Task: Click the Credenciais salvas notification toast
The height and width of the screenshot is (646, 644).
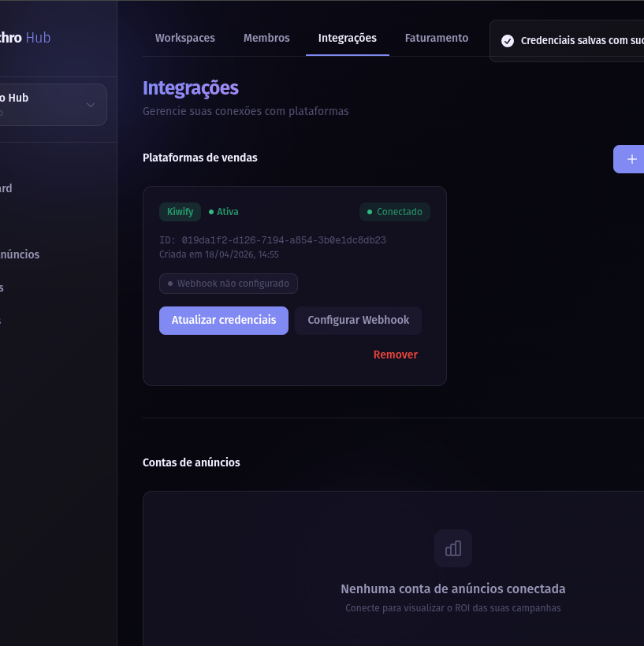Action: point(567,41)
